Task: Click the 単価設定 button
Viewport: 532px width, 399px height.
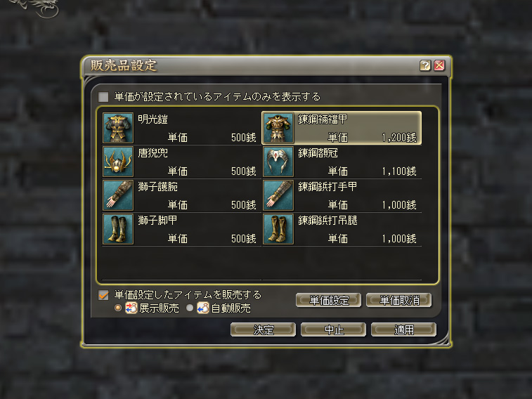Action: tap(328, 301)
